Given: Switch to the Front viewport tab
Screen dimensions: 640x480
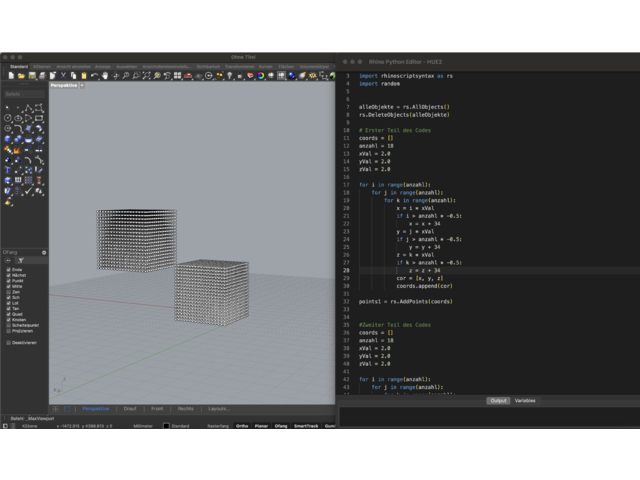Looking at the screenshot, I should 157,409.
